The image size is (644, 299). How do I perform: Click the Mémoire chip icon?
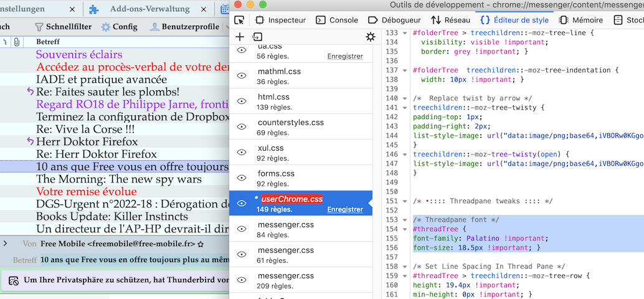[x=564, y=20]
